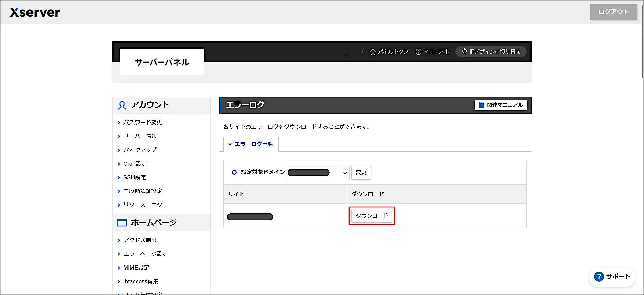Click the question-mark icon beside マニュアル

point(418,52)
